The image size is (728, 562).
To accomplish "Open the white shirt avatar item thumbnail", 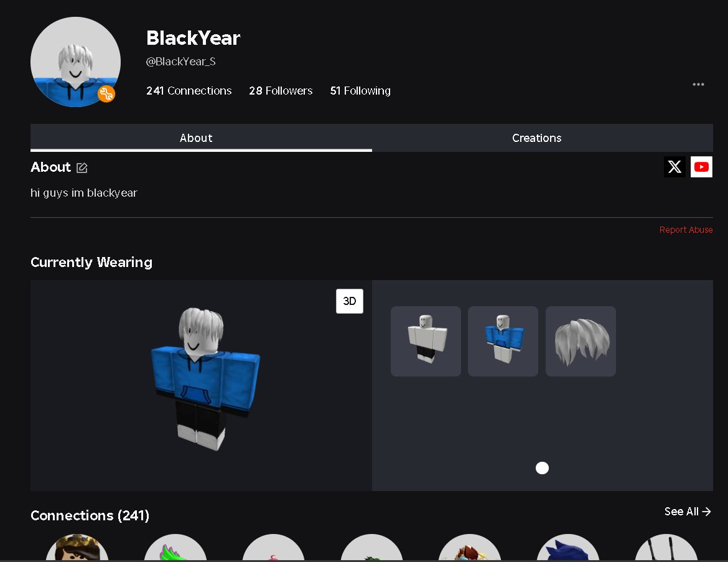I will pyautogui.click(x=426, y=342).
